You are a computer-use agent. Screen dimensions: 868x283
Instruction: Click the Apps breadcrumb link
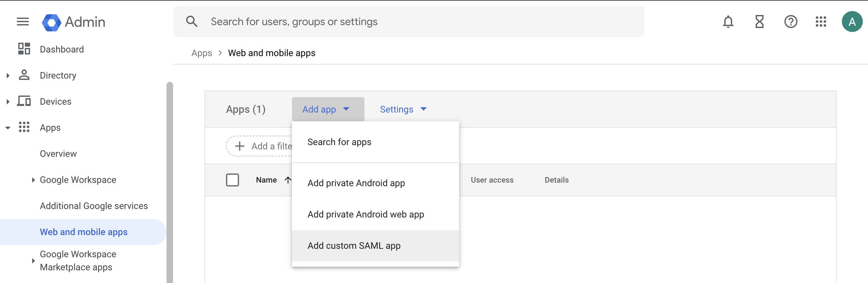[x=201, y=53]
